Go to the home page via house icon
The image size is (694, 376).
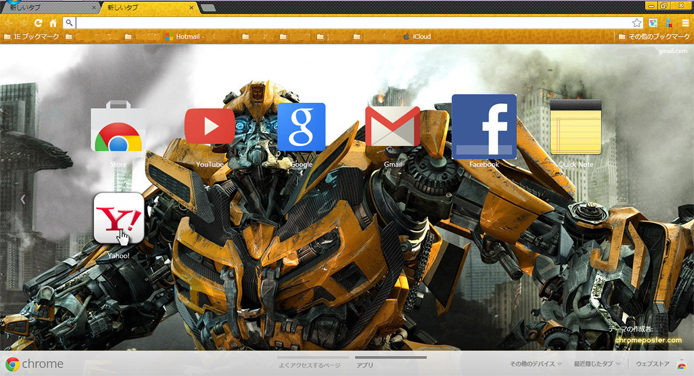(x=53, y=23)
